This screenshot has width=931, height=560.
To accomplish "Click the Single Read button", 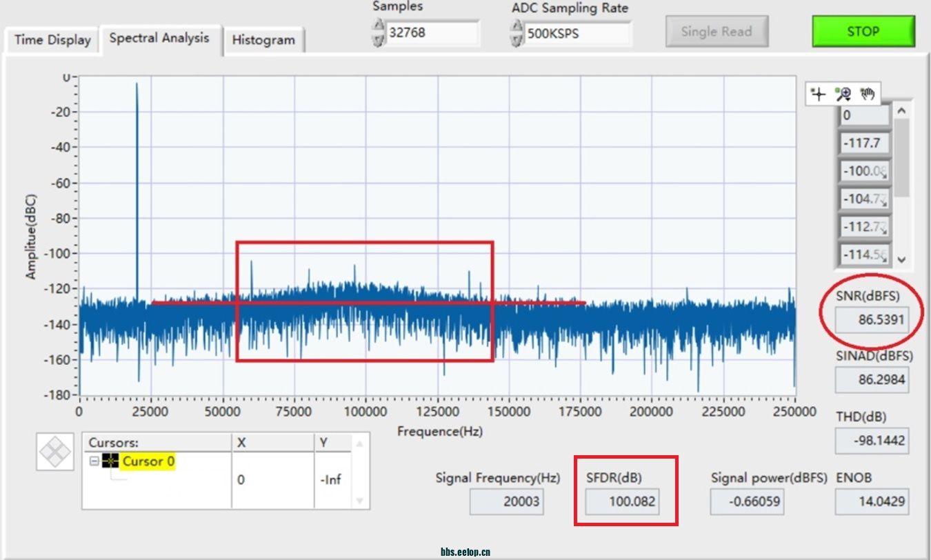I will coord(717,32).
